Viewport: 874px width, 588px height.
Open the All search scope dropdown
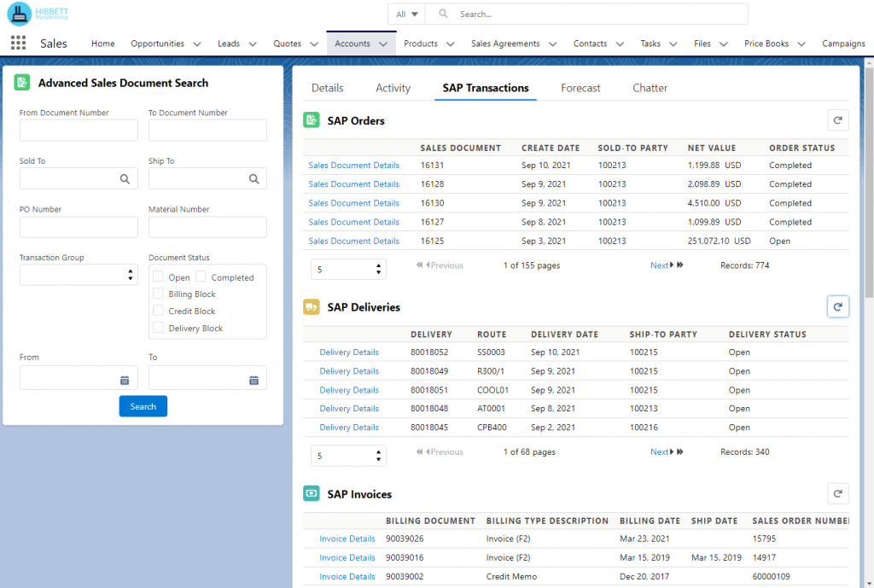coord(406,14)
